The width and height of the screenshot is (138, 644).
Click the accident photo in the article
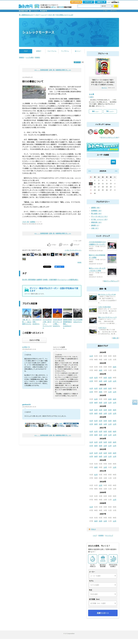[x=34, y=92]
